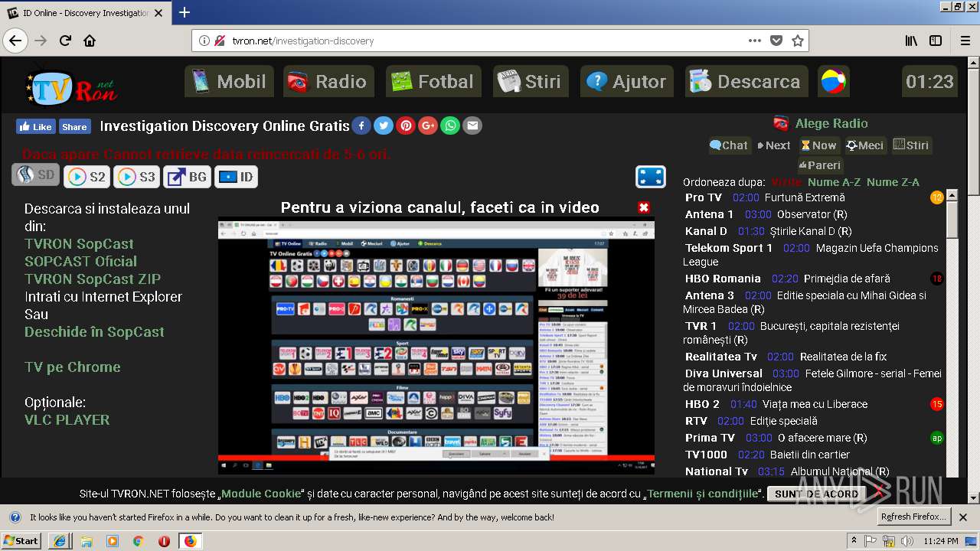
Task: Open the Fotbal menu
Action: (433, 81)
